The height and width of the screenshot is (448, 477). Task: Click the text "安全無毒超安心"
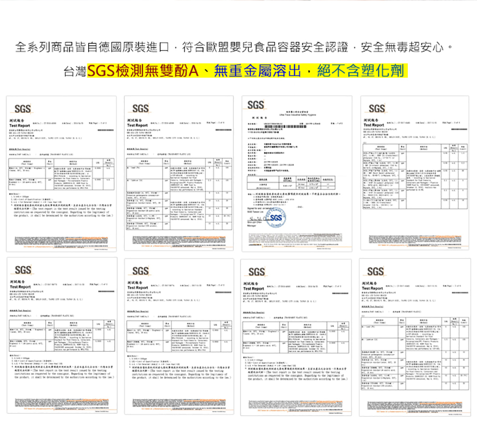[402, 47]
